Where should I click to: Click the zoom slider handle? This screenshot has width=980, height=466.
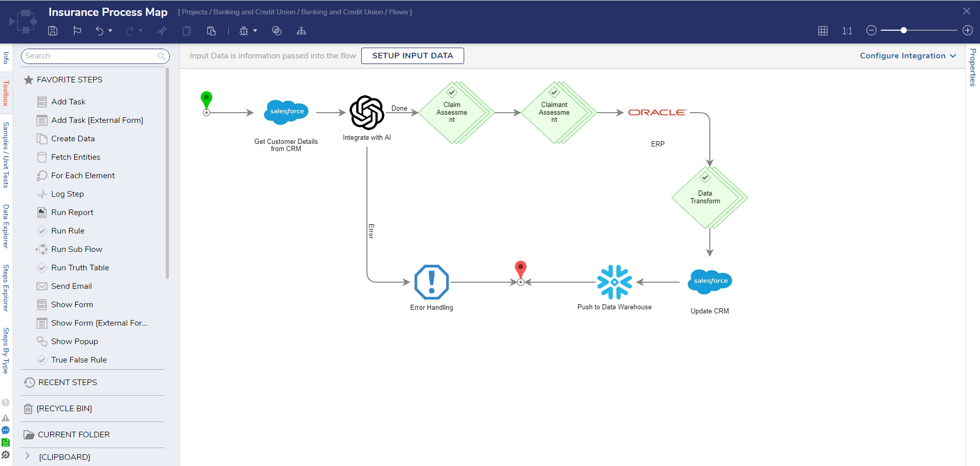(904, 30)
